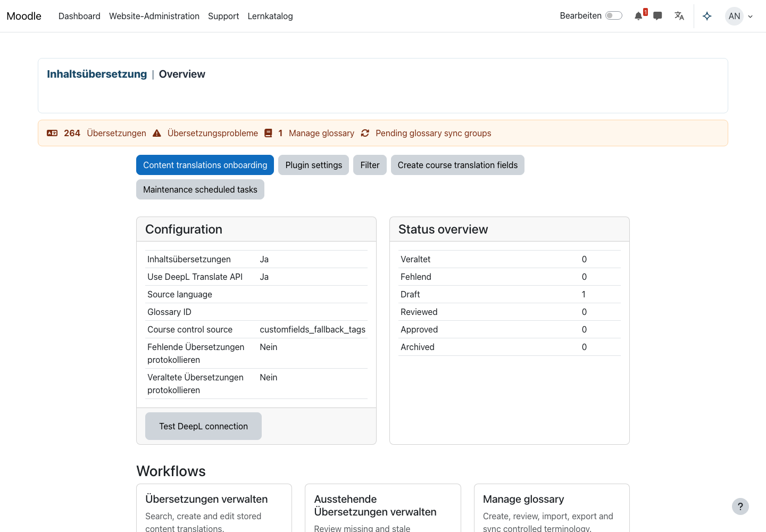This screenshot has width=766, height=532.
Task: Click the Veraltet status row label
Action: 415,259
